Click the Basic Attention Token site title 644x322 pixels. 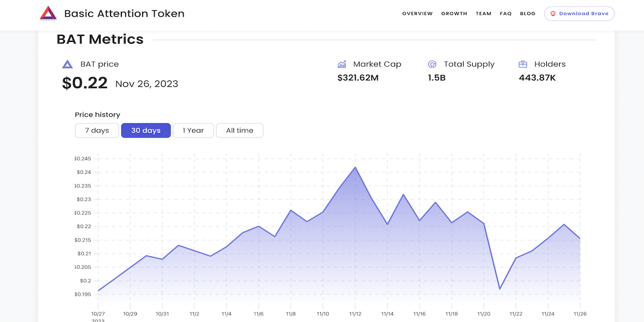click(x=124, y=14)
